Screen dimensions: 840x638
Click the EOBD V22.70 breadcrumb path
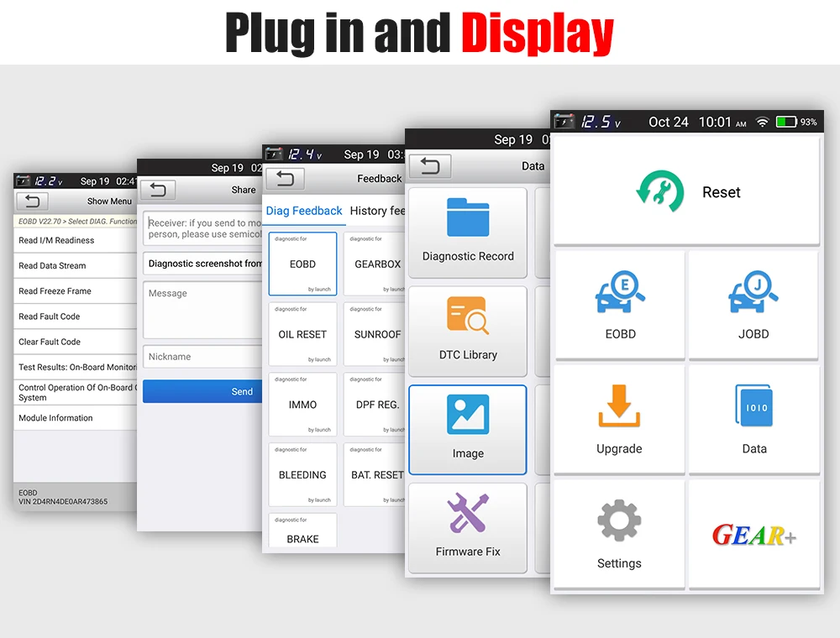(77, 221)
